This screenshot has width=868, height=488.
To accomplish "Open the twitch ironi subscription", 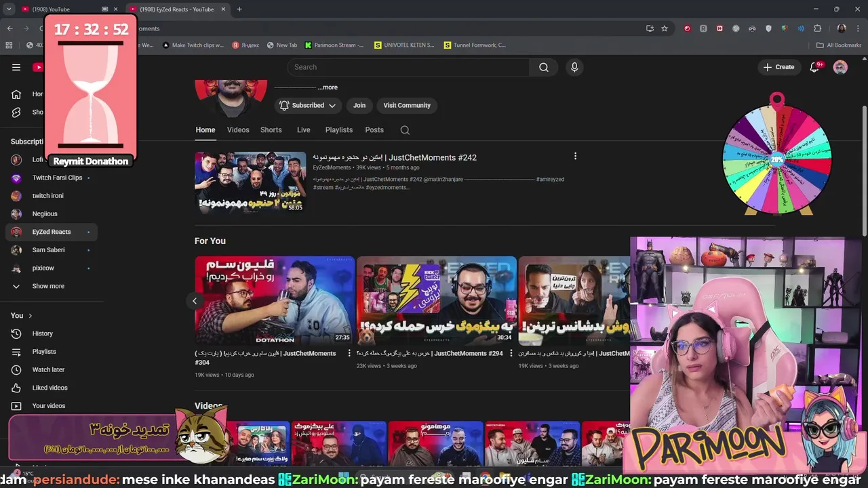I will 52,196.
